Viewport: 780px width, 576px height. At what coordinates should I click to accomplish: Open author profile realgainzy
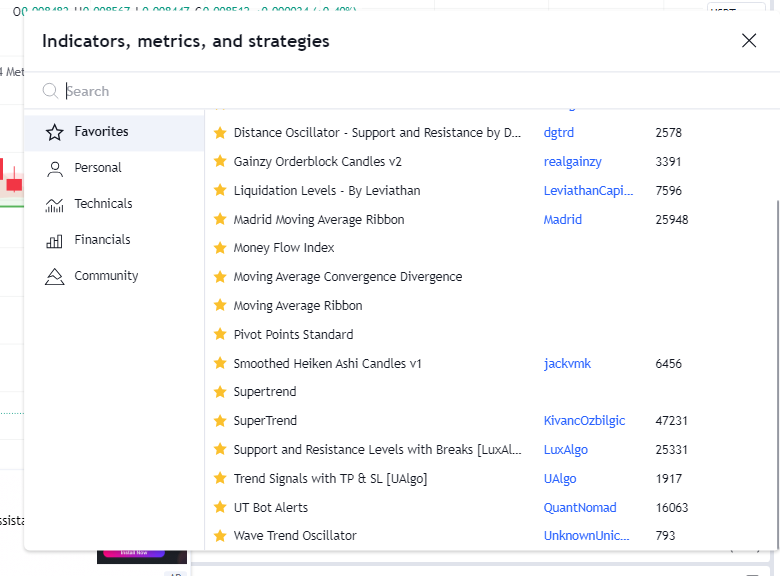tap(573, 162)
